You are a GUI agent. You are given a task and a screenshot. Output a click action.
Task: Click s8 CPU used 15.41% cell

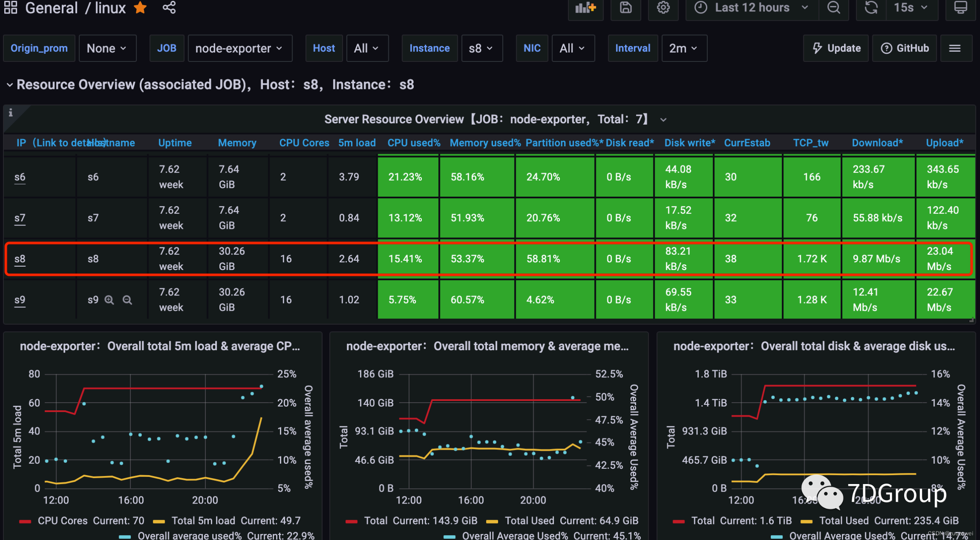point(408,259)
